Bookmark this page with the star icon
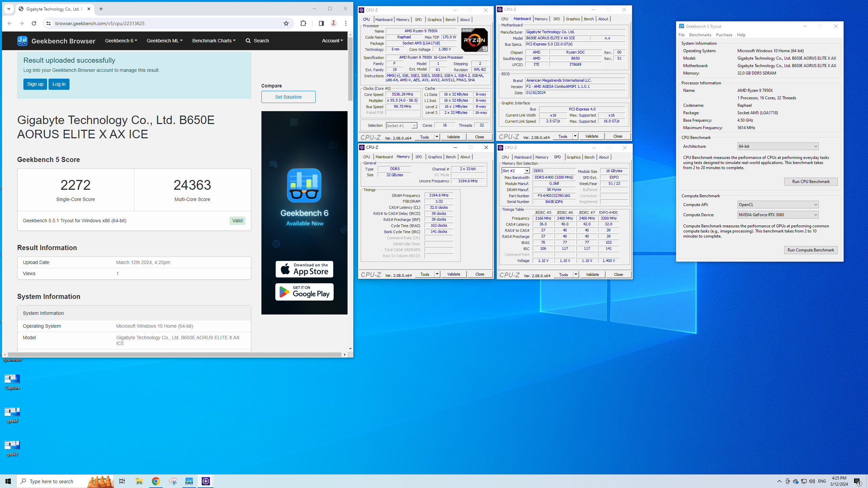Image resolution: width=868 pixels, height=488 pixels. pyautogui.click(x=286, y=23)
